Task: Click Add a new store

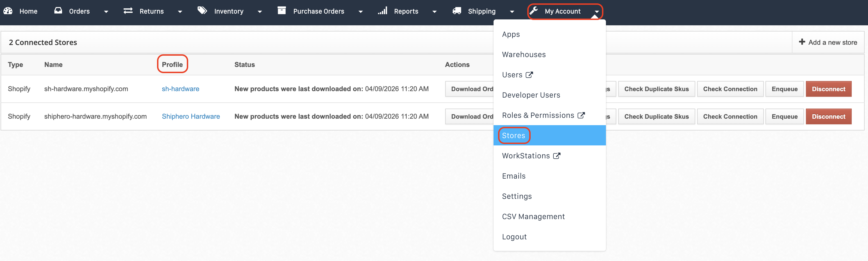Action: 828,42
